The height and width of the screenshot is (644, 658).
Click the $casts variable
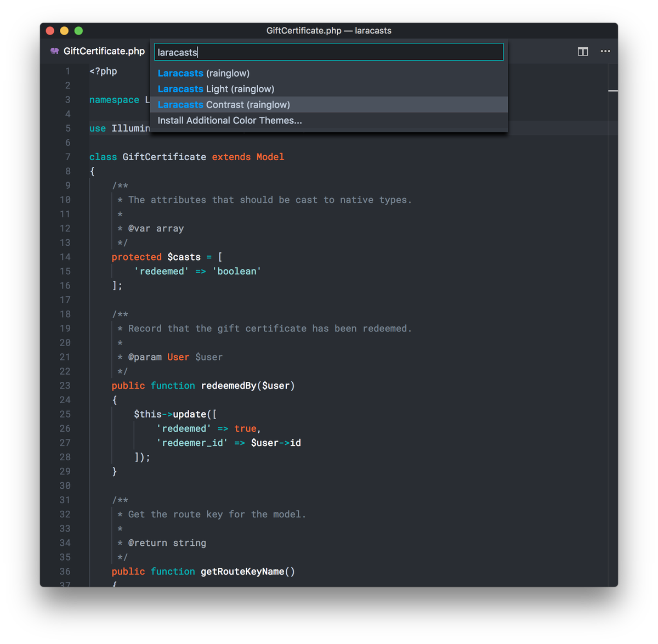coord(184,257)
